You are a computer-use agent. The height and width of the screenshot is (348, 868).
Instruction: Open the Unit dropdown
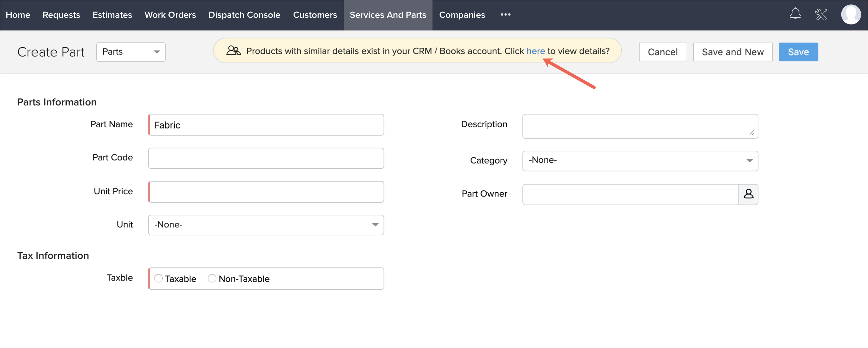pyautogui.click(x=266, y=225)
